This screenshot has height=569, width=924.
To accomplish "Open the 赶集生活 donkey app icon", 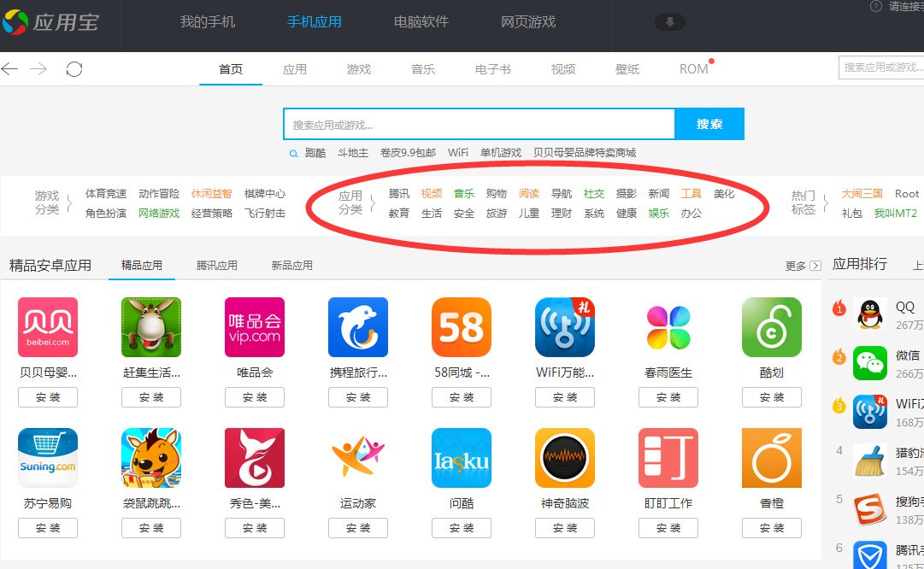I will coord(151,327).
